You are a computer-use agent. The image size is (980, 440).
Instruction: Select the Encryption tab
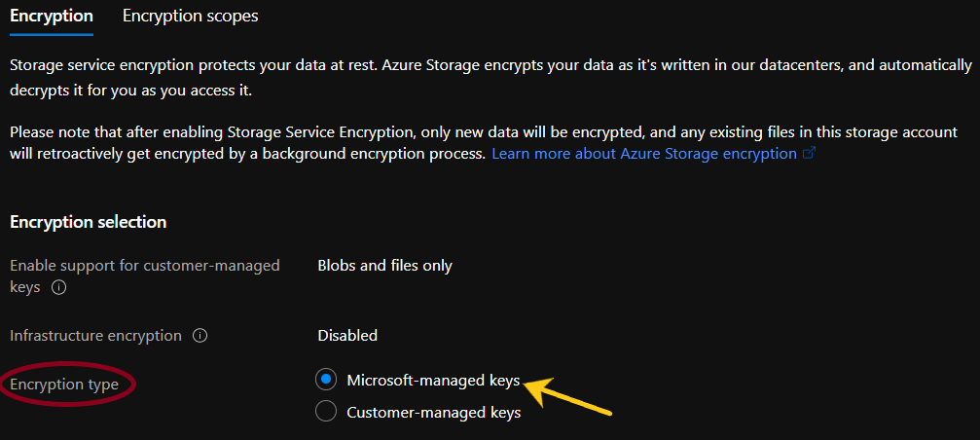coord(51,16)
